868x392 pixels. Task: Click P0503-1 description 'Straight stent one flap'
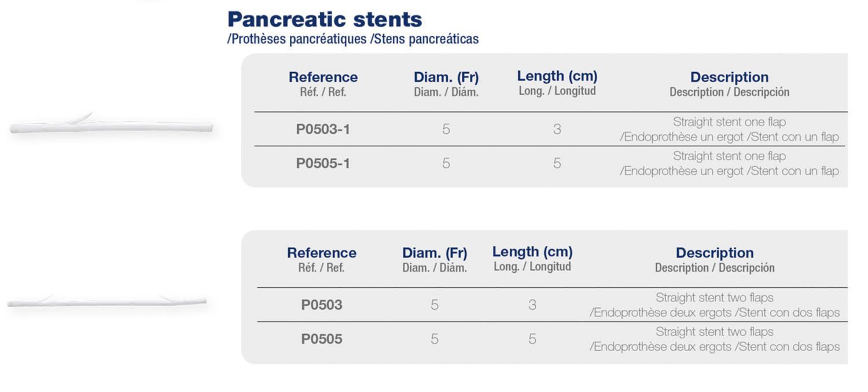[x=729, y=122]
